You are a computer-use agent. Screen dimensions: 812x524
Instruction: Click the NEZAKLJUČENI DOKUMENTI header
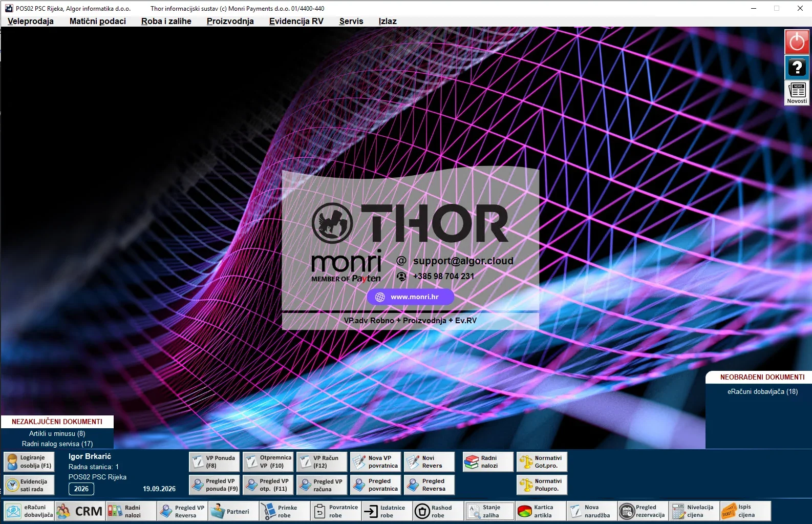click(x=57, y=422)
